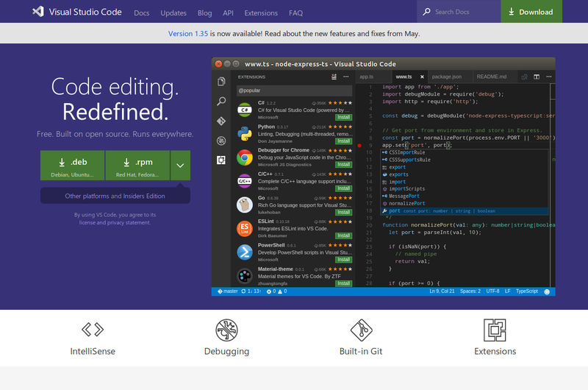Install the Python extension
The width and height of the screenshot is (588, 390).
343,141
